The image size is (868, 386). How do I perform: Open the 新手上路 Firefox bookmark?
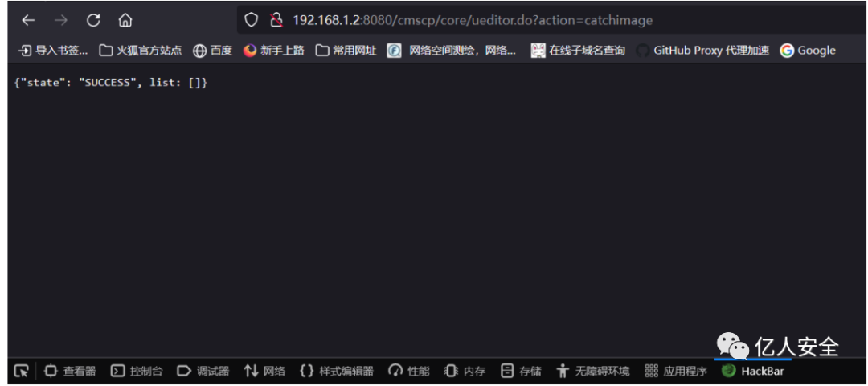click(x=274, y=51)
